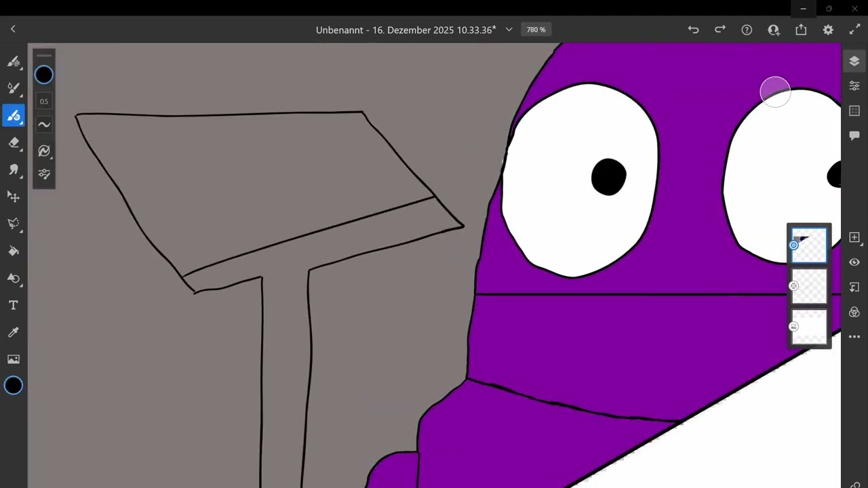Screen dimensions: 868x488
Task: Open brush color circle in brush options panel
Action: (x=44, y=75)
